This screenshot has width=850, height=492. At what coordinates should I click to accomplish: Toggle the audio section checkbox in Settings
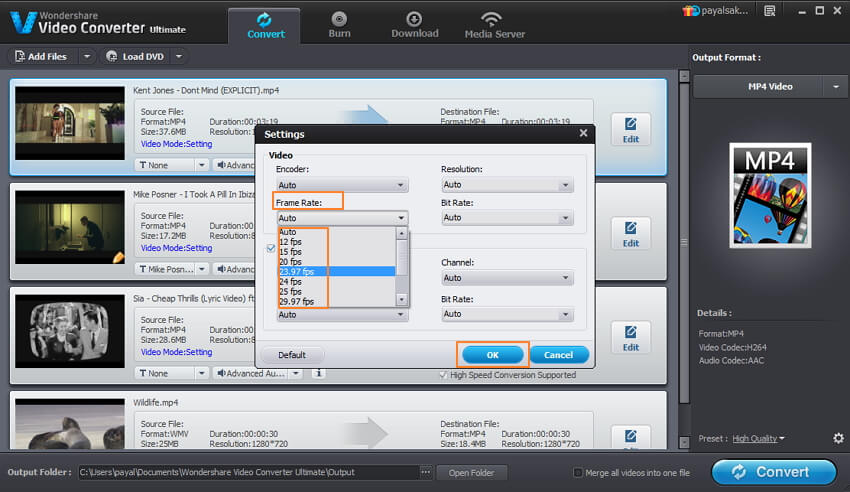click(271, 248)
